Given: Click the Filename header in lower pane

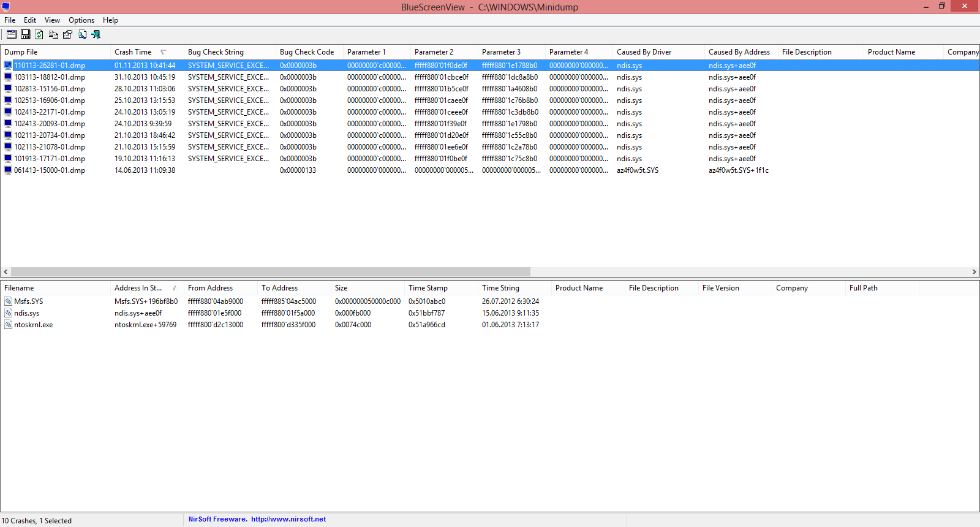Looking at the screenshot, I should (55, 288).
